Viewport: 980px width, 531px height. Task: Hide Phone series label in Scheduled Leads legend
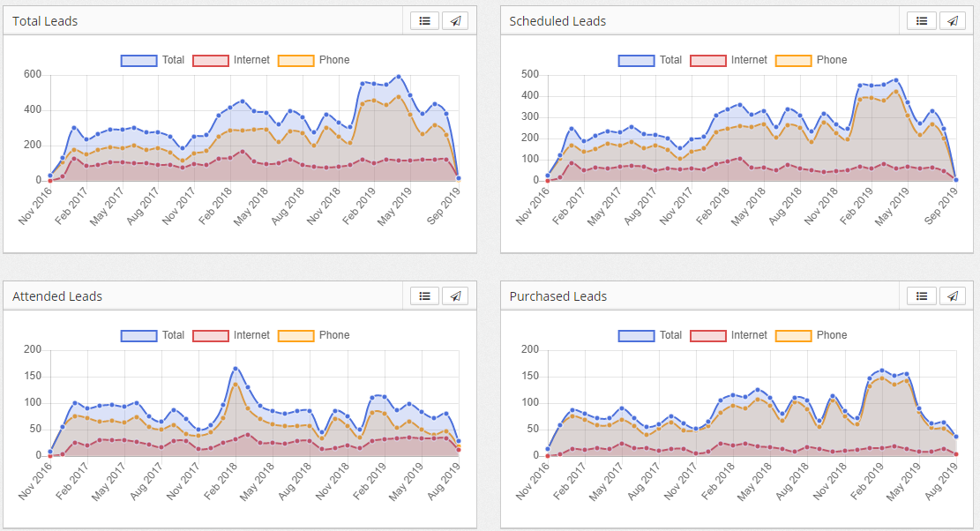(831, 60)
